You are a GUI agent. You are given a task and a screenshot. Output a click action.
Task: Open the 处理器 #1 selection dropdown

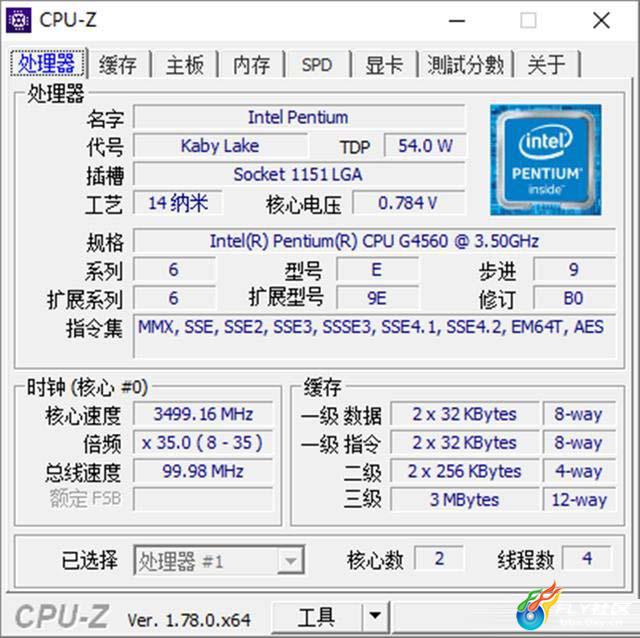coord(219,561)
